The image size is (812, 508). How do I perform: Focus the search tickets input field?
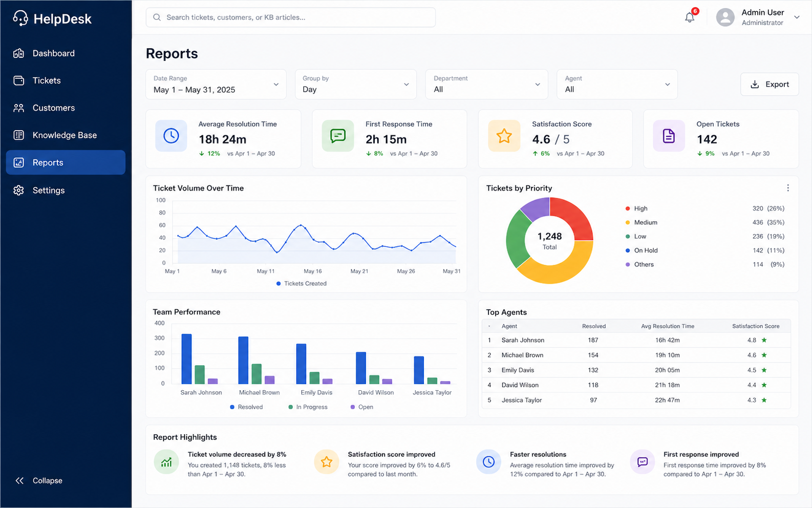291,17
